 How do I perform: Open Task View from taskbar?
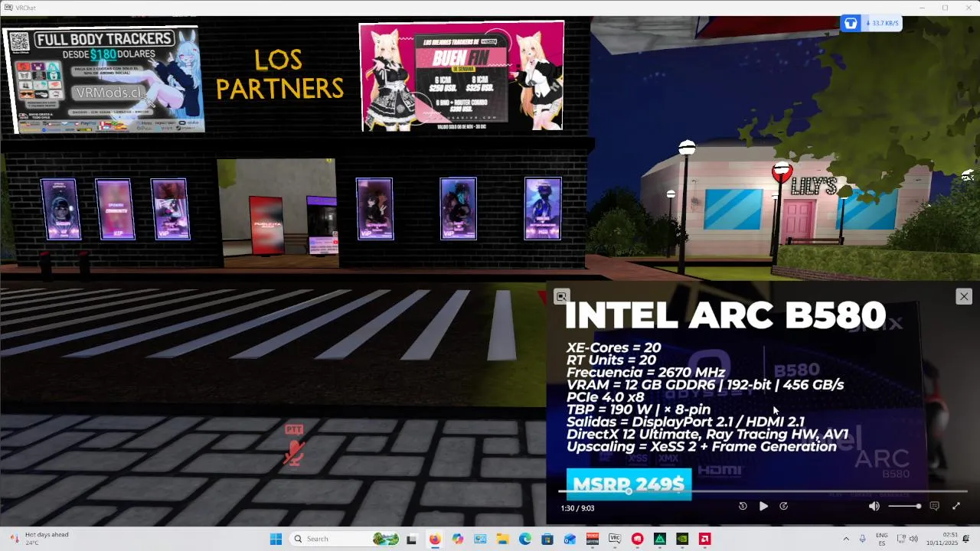point(412,539)
